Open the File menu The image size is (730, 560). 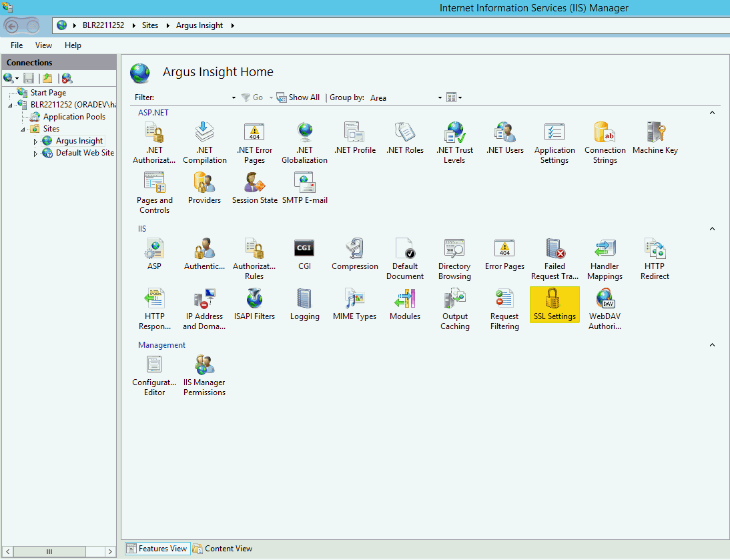(x=17, y=45)
